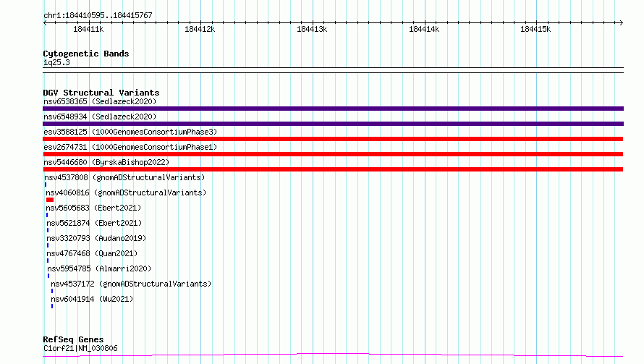Open the DGV Structural Variants track title
644x364 pixels.
101,93
